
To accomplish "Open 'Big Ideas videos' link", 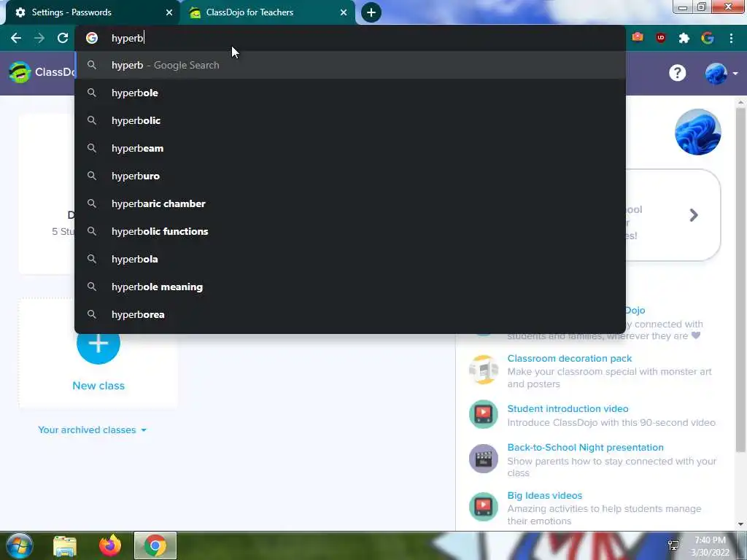I will point(544,495).
